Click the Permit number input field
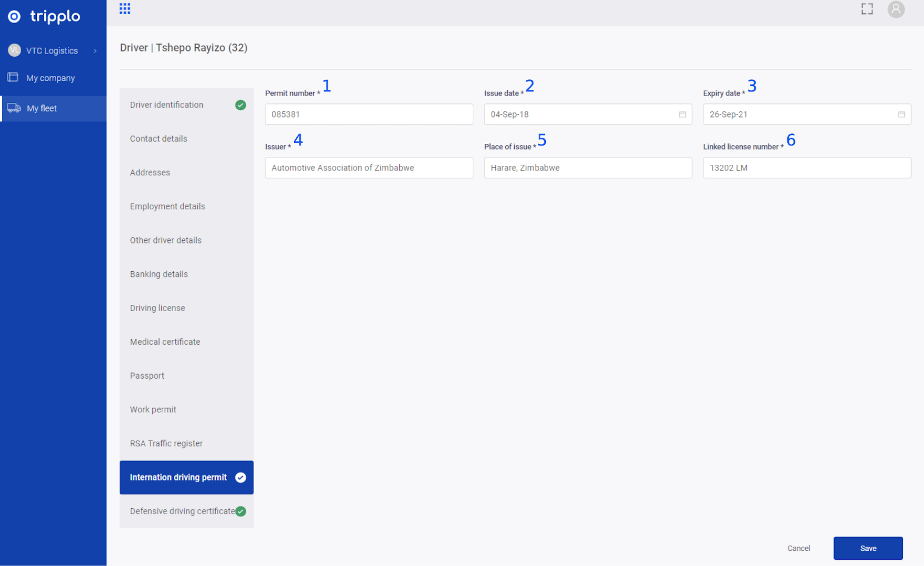 click(x=369, y=114)
